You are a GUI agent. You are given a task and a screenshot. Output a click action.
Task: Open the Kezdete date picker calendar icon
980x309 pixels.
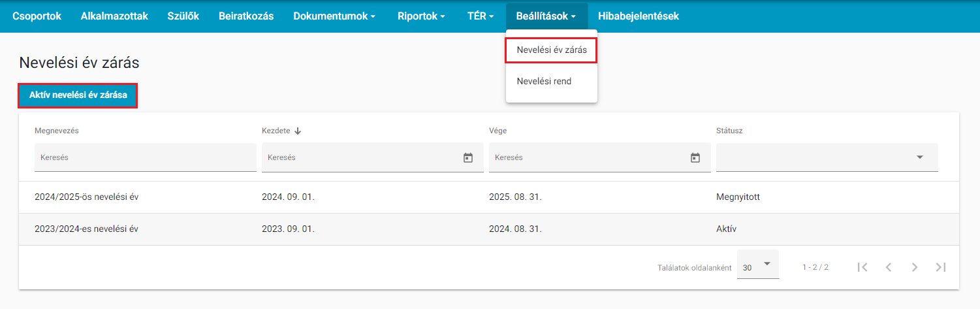(x=467, y=157)
